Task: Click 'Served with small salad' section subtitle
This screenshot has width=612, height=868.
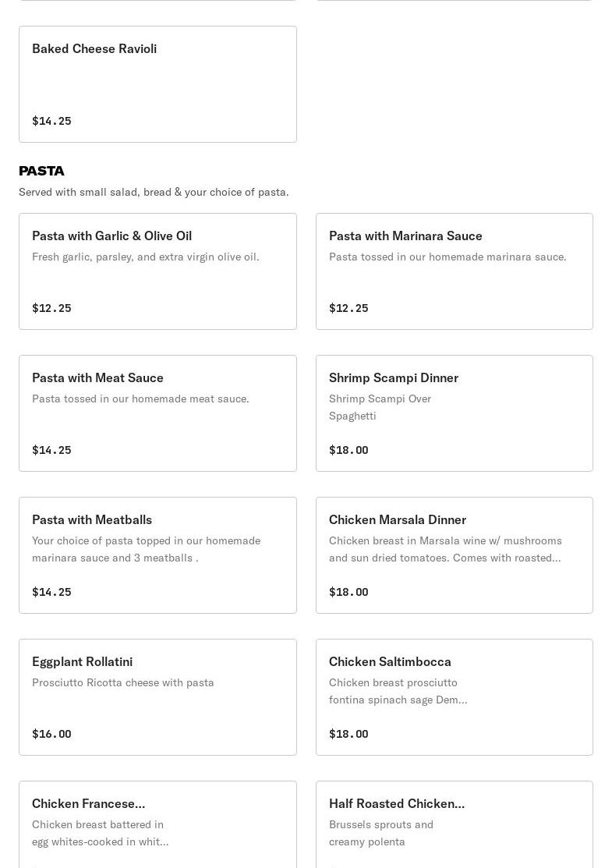Action: pyautogui.click(x=154, y=192)
